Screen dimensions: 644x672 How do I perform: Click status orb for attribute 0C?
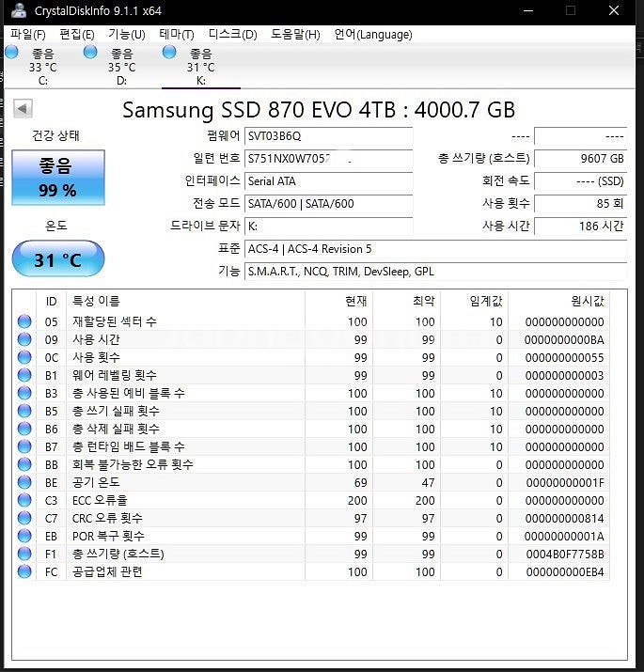pyautogui.click(x=24, y=357)
